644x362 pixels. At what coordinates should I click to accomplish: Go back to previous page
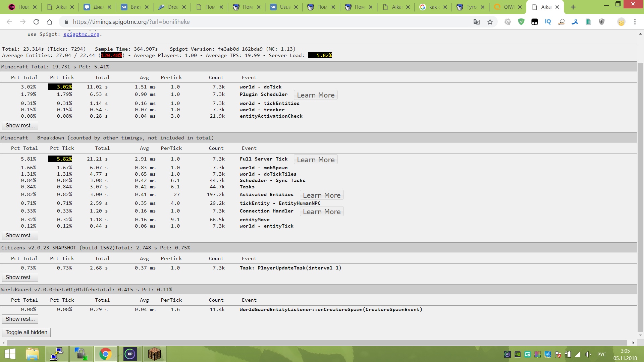click(9, 22)
